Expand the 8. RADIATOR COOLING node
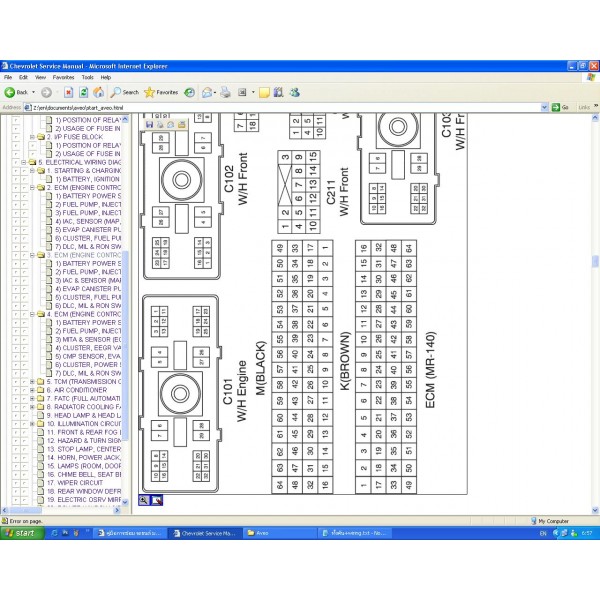 click(33, 407)
